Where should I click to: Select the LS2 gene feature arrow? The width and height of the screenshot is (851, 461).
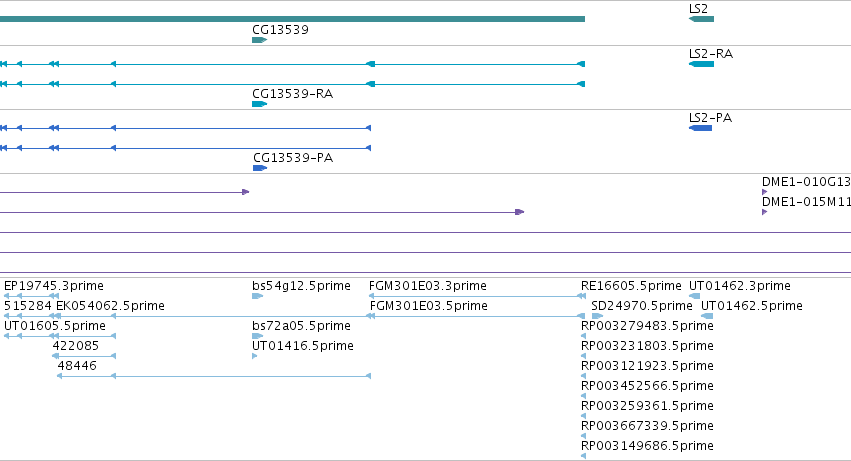tap(701, 19)
